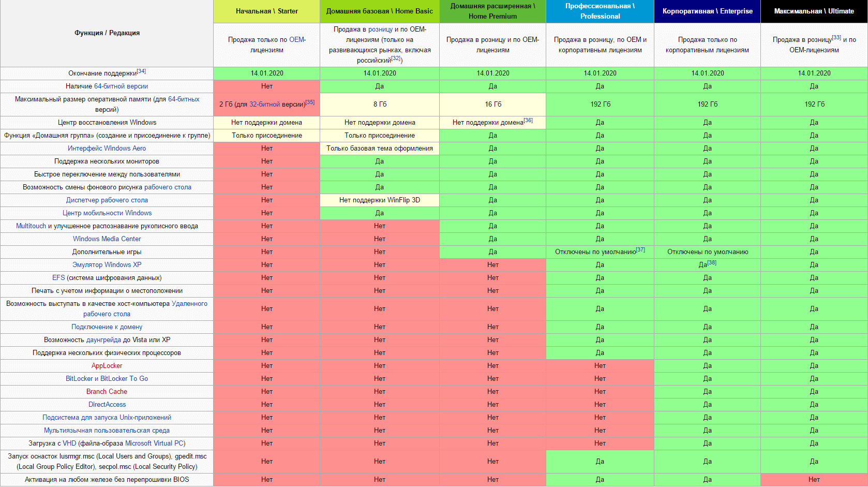Click 'Дополнительные игры' row label

click(x=107, y=252)
